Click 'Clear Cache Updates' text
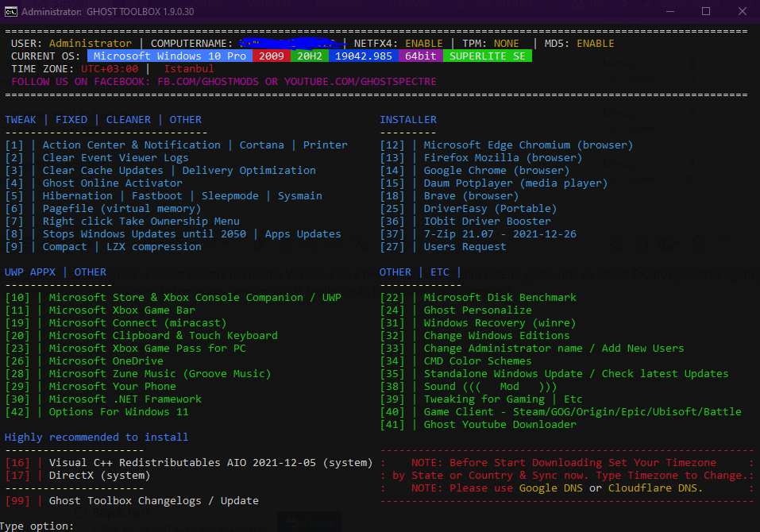 pos(102,170)
